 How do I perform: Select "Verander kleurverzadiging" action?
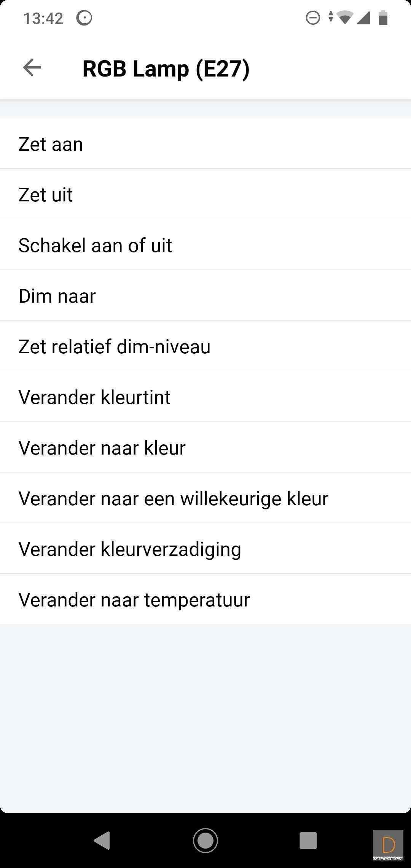pos(205,549)
